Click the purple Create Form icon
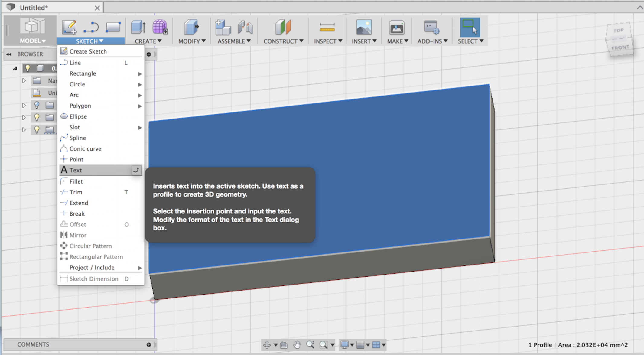The height and width of the screenshot is (355, 644). (x=160, y=27)
